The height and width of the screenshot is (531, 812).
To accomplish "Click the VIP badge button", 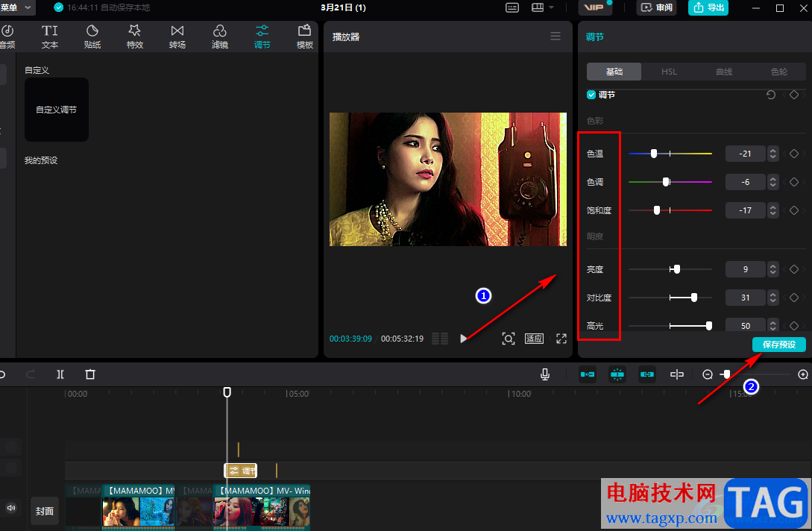I will pos(594,7).
